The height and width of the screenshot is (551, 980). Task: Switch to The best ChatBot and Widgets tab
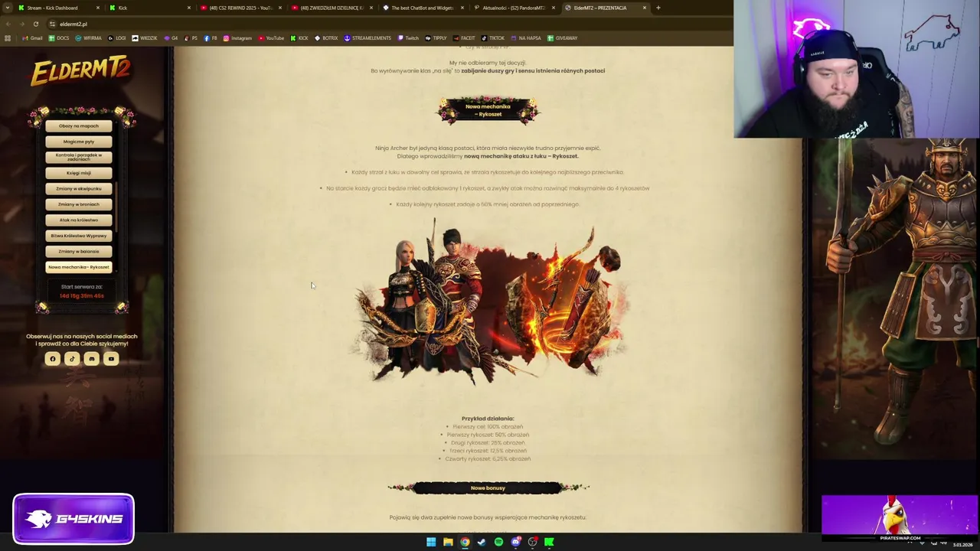tap(423, 8)
